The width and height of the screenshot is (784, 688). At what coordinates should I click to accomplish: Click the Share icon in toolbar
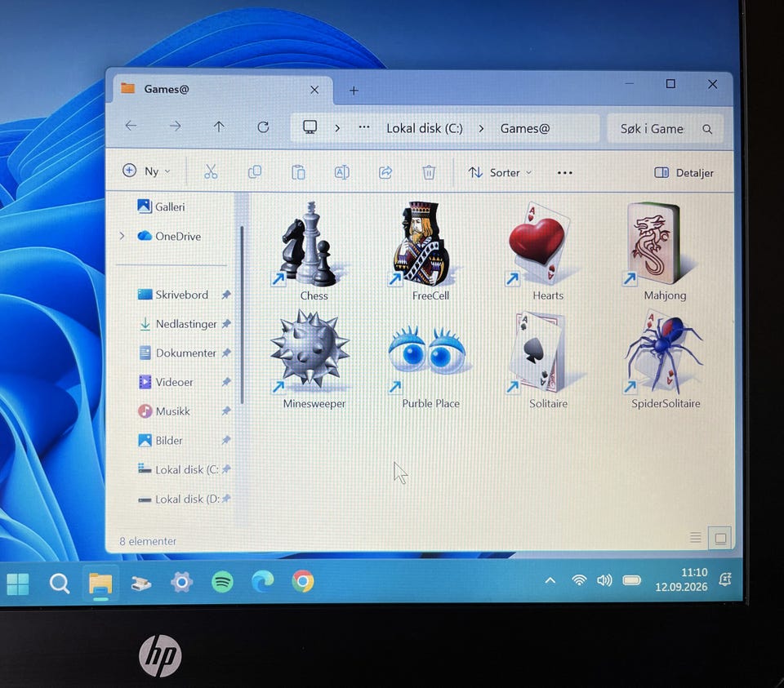click(x=385, y=172)
